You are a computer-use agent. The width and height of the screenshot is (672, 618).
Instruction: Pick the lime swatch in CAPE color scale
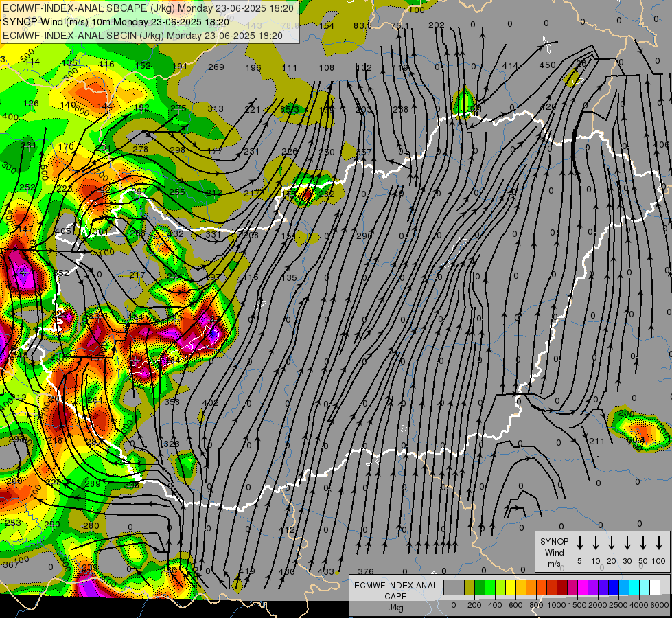point(500,587)
